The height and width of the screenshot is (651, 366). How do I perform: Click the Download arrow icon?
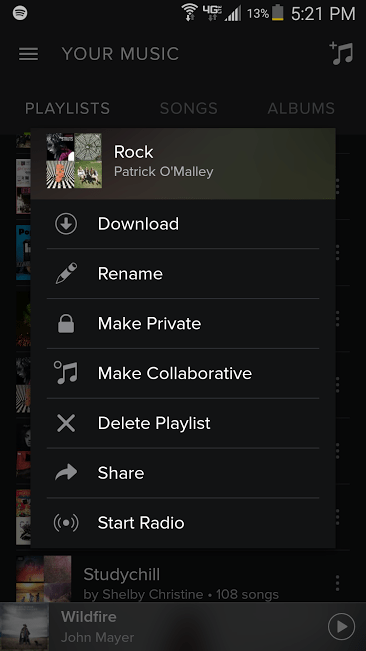coord(66,224)
